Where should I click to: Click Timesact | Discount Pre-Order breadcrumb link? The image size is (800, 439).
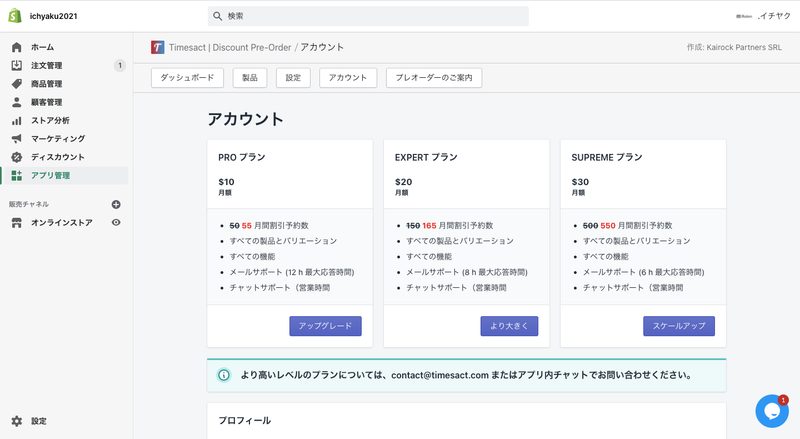click(230, 47)
